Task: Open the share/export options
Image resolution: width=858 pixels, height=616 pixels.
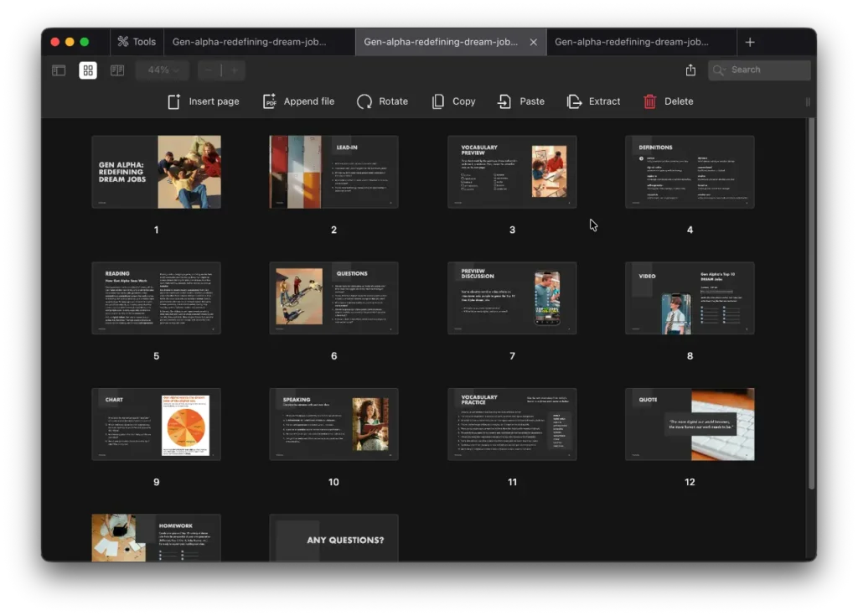Action: click(x=690, y=70)
